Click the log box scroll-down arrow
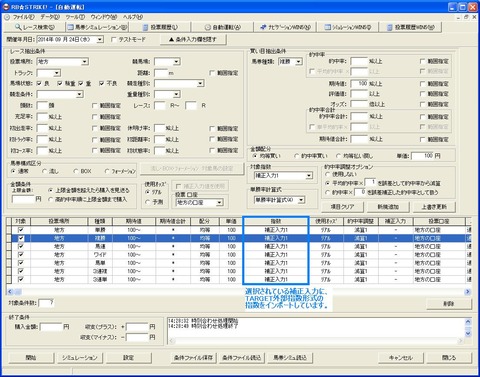480x377 pixels. (x=468, y=333)
